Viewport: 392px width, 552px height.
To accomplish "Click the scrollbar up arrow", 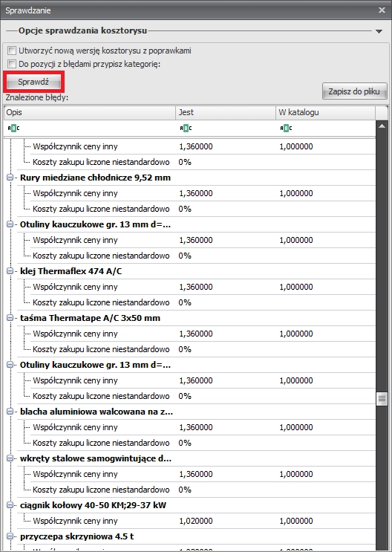I will tap(382, 126).
